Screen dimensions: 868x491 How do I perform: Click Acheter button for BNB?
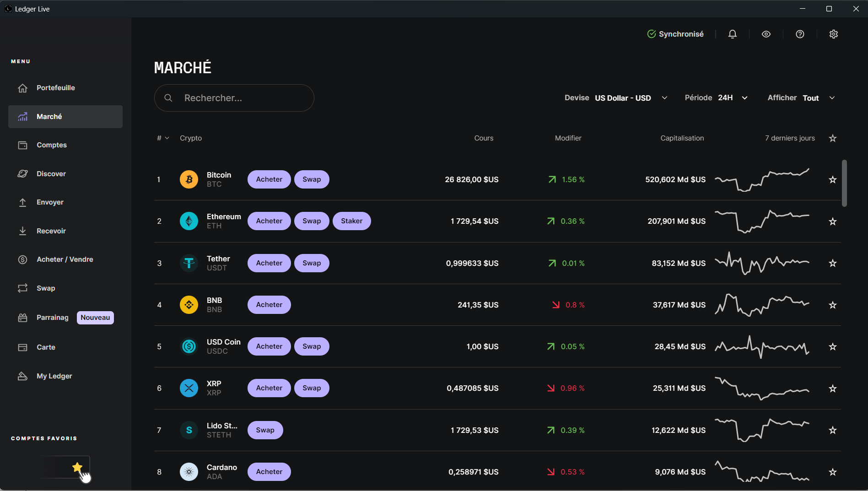pyautogui.click(x=269, y=305)
